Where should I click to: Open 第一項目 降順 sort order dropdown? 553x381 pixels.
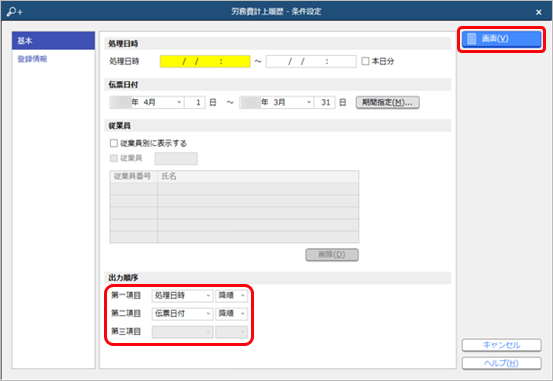coord(231,296)
